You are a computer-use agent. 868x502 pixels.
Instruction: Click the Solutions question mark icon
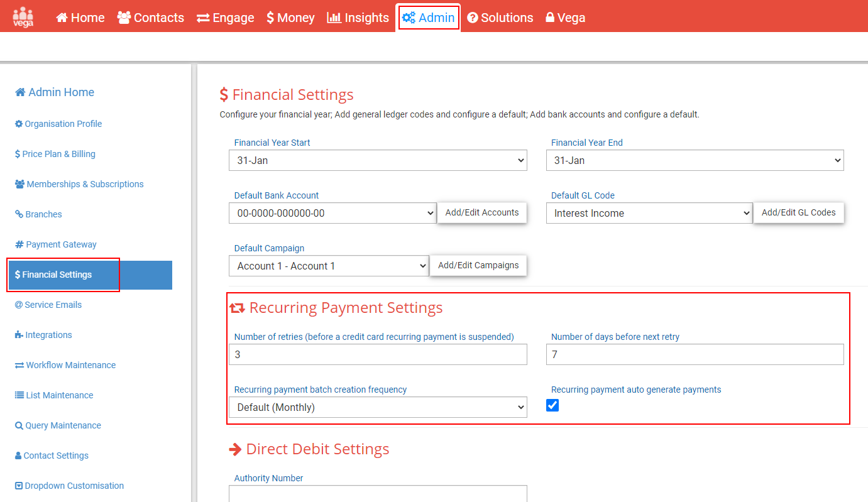(x=473, y=18)
